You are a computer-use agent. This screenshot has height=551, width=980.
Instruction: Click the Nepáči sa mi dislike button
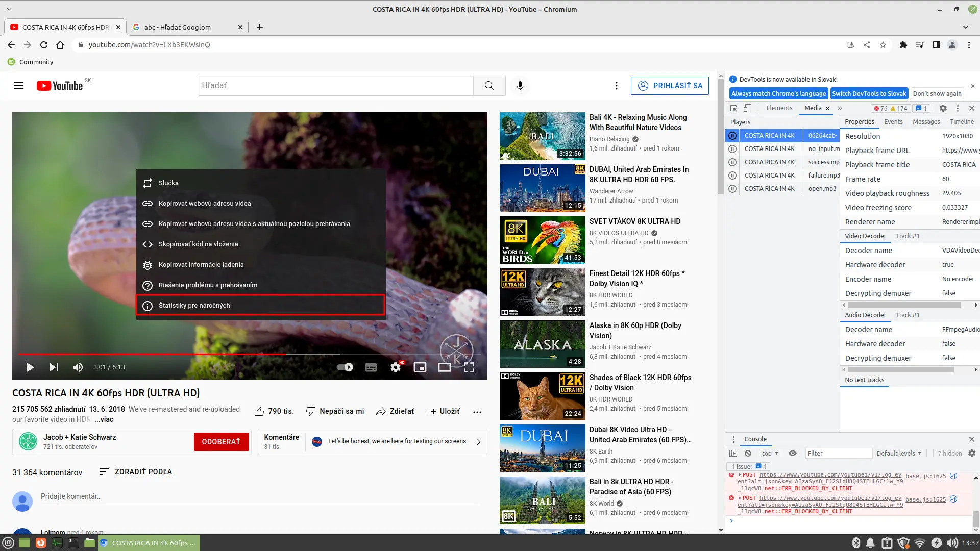click(335, 411)
